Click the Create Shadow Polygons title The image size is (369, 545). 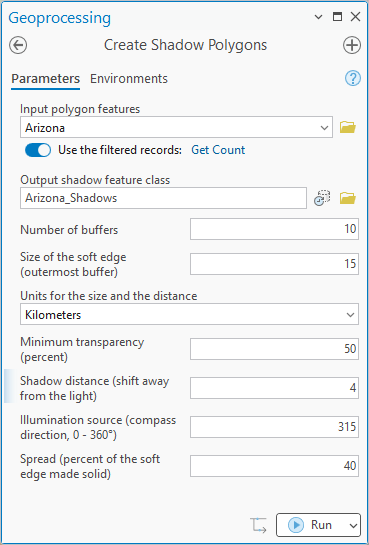186,45
